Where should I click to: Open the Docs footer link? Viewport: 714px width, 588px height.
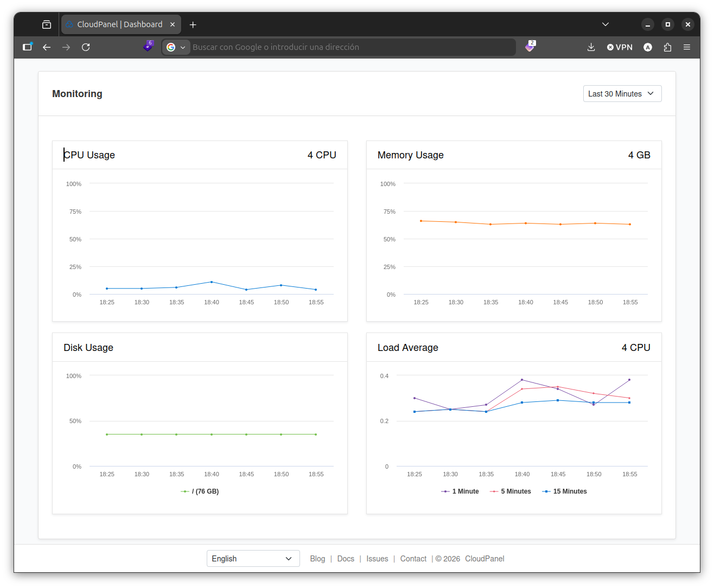(346, 559)
